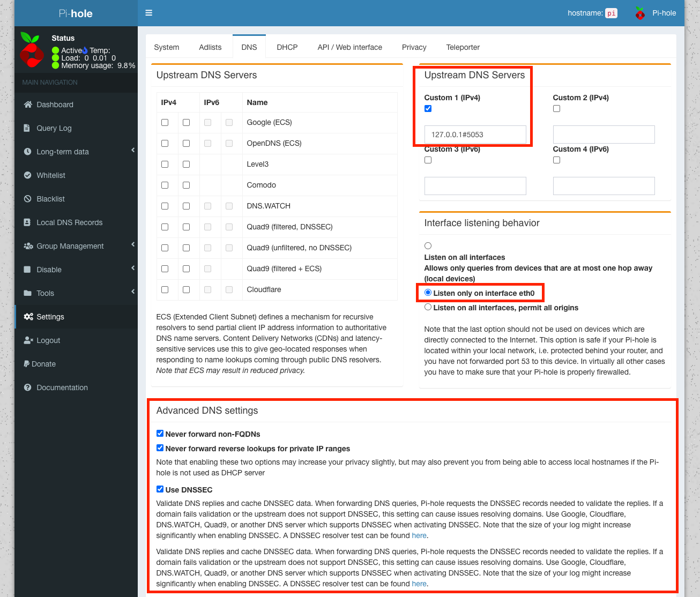Screen dimensions: 700x597
Task: Switch to API / Web interface tab
Action: [350, 47]
